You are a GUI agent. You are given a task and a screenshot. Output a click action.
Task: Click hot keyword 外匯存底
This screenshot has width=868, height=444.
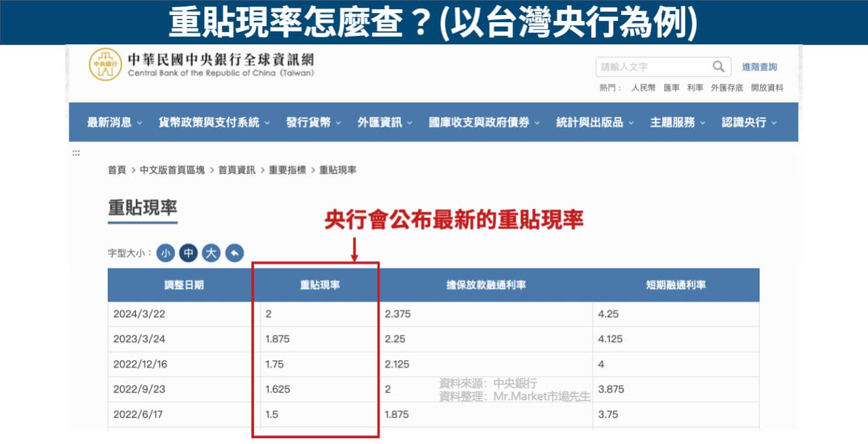pos(727,87)
